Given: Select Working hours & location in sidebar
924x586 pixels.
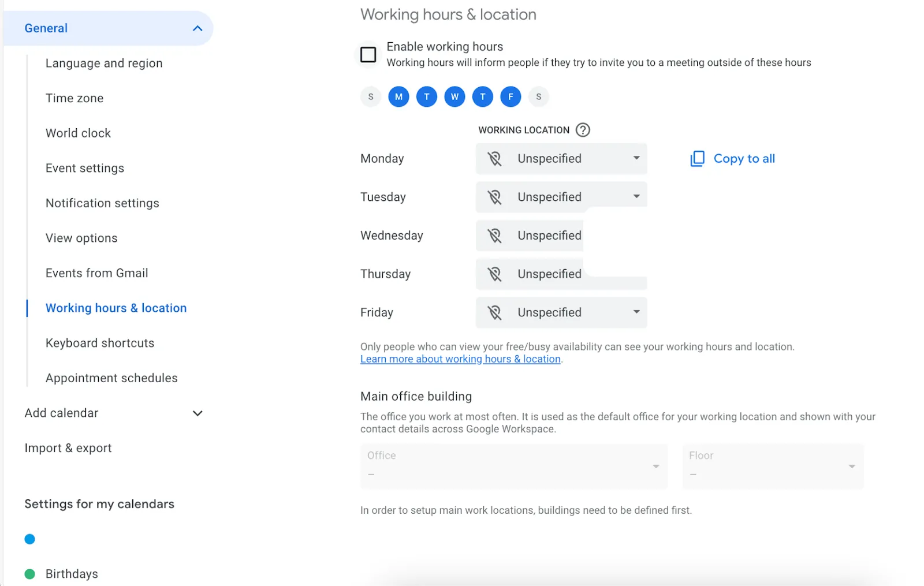Looking at the screenshot, I should tap(116, 308).
